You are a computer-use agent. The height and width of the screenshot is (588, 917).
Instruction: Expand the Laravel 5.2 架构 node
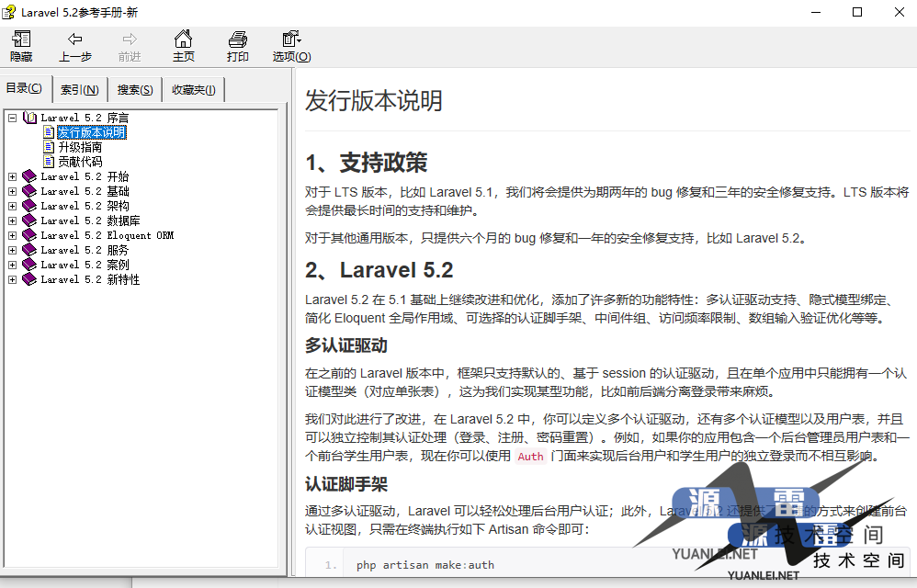[x=12, y=206]
